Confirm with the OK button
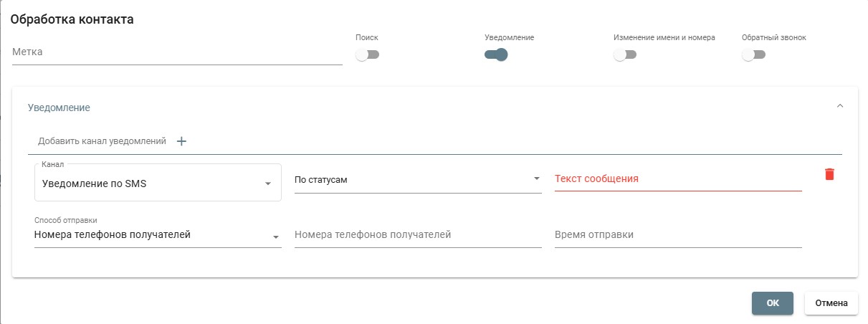Screen dimensions: 868x324 click(x=773, y=303)
